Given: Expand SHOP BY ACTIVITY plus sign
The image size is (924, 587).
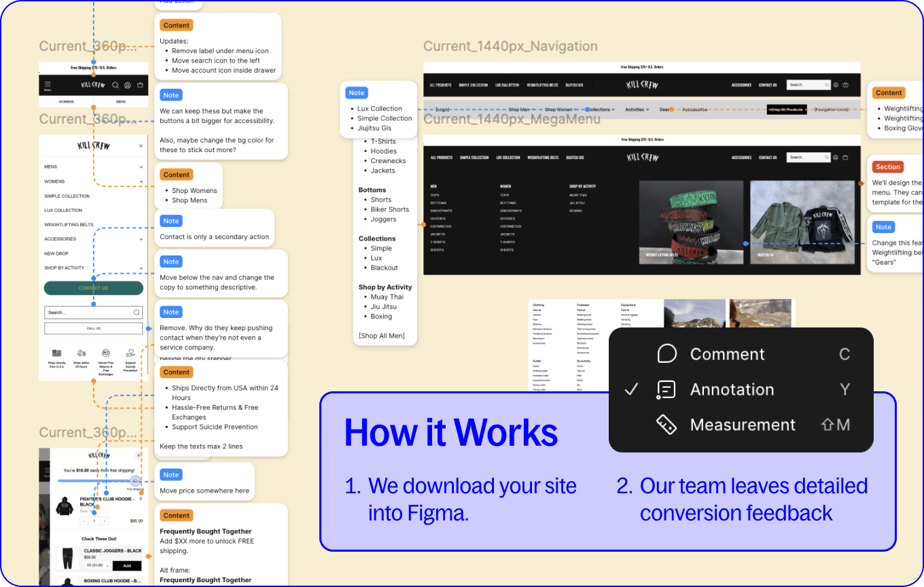Looking at the screenshot, I should 141,268.
